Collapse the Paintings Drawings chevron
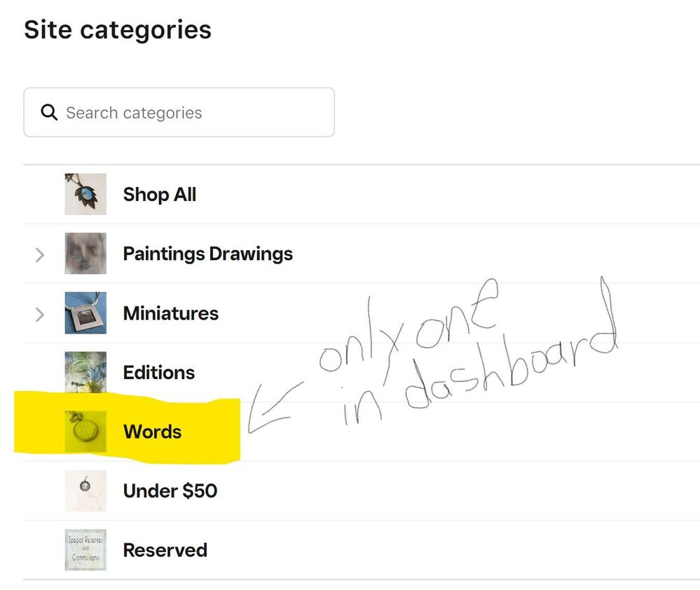 pyautogui.click(x=39, y=254)
